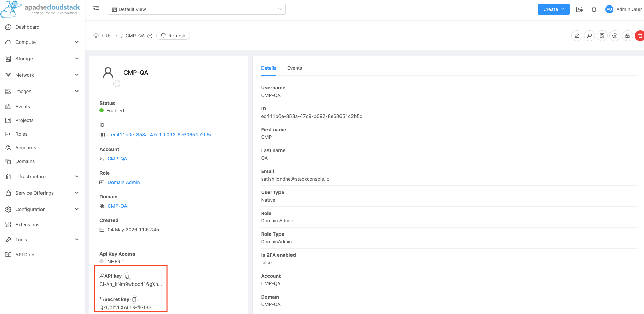Click the First name value CMP
Image resolution: width=644 pixels, height=314 pixels.
(266, 137)
